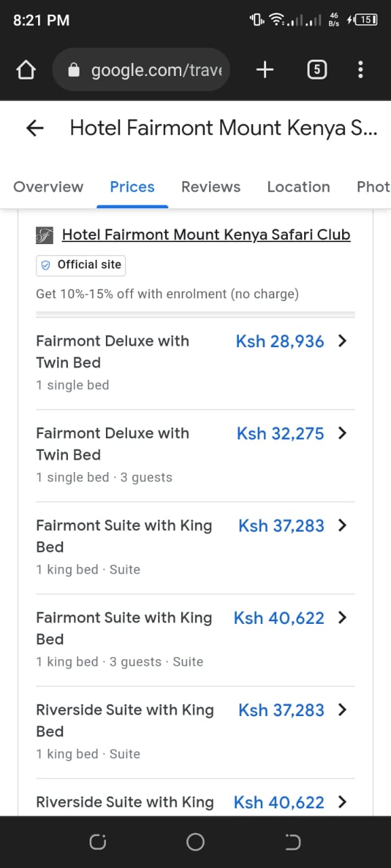Screen dimensions: 391x868
Task: Expand chevron beside Ksh 28,936
Action: click(x=342, y=341)
